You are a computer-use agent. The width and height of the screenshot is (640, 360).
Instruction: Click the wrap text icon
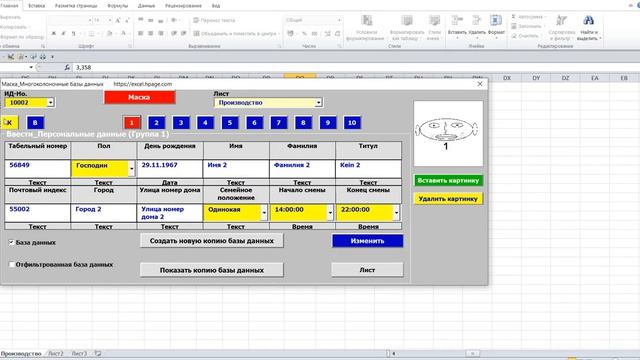pos(196,20)
